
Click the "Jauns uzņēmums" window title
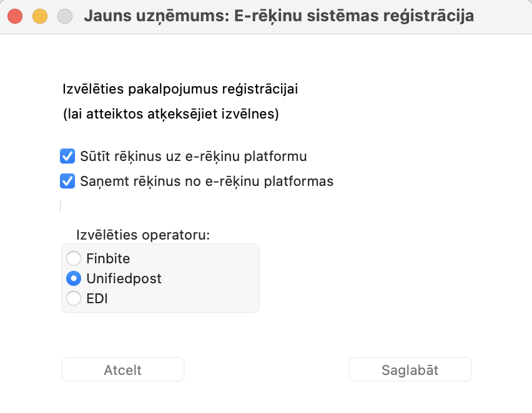[x=278, y=16]
